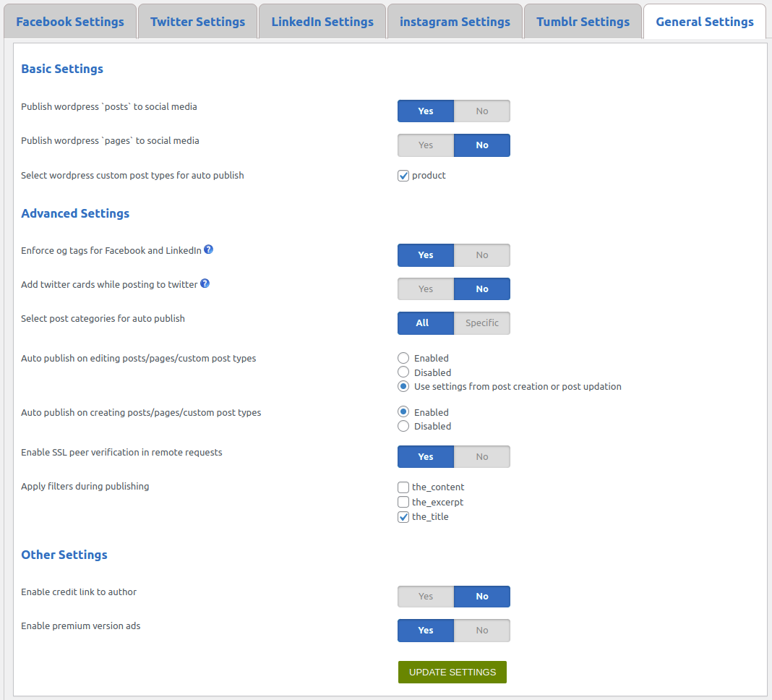Choose Yes for Add twitter cards
This screenshot has width=772, height=700.
point(426,289)
